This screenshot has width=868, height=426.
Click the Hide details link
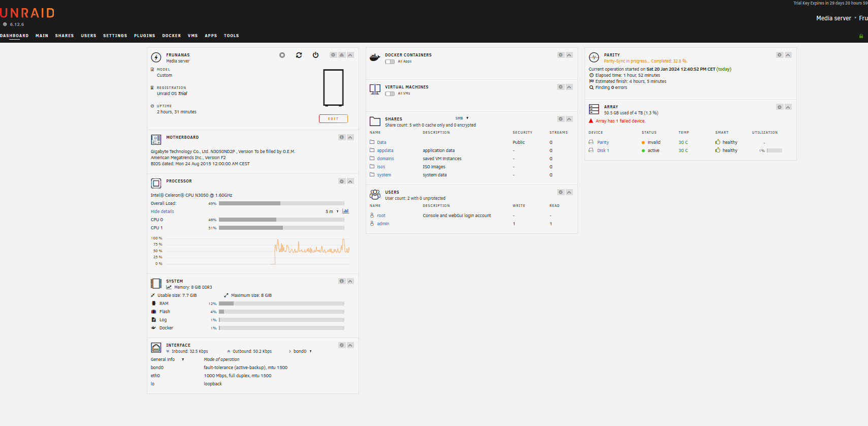coord(162,211)
